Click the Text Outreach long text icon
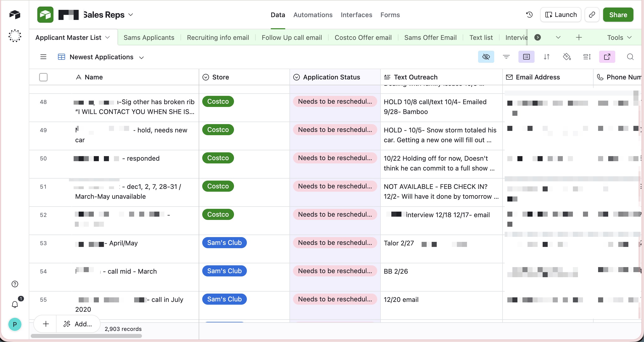The width and height of the screenshot is (644, 342). click(x=387, y=77)
